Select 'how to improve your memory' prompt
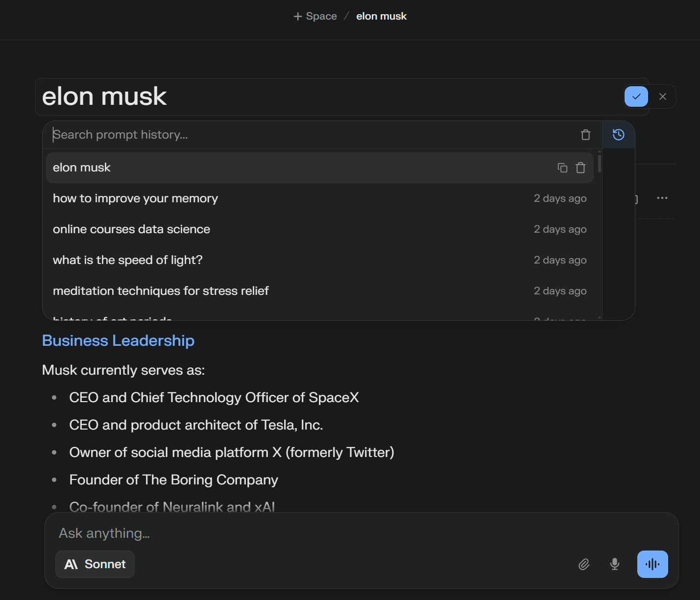Screen dimensions: 700x600 click(x=135, y=198)
